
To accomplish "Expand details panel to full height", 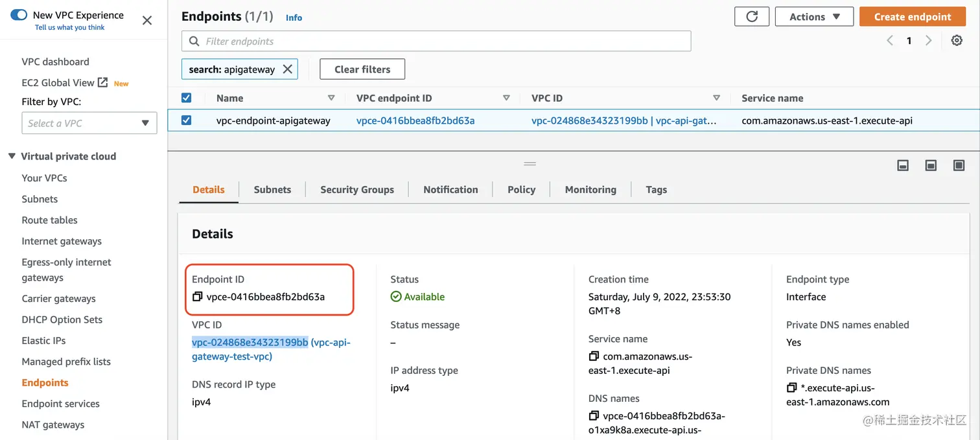I will click(x=959, y=166).
